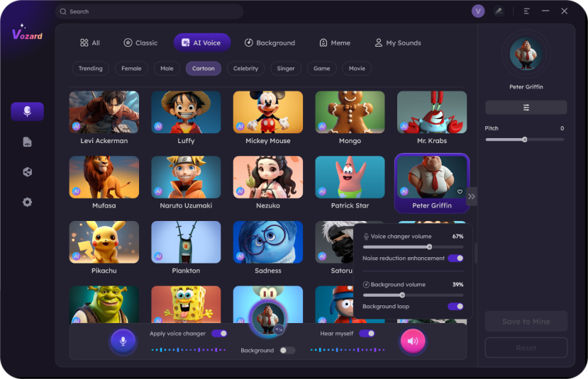Open the audio file voice change sidebar icon
Image resolution: width=588 pixels, height=379 pixels.
[28, 142]
